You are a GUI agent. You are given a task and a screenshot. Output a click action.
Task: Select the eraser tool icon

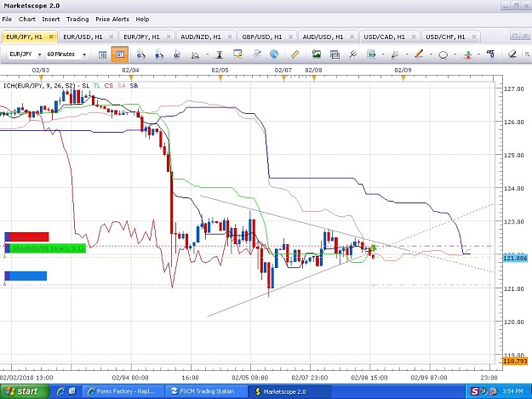(512, 54)
